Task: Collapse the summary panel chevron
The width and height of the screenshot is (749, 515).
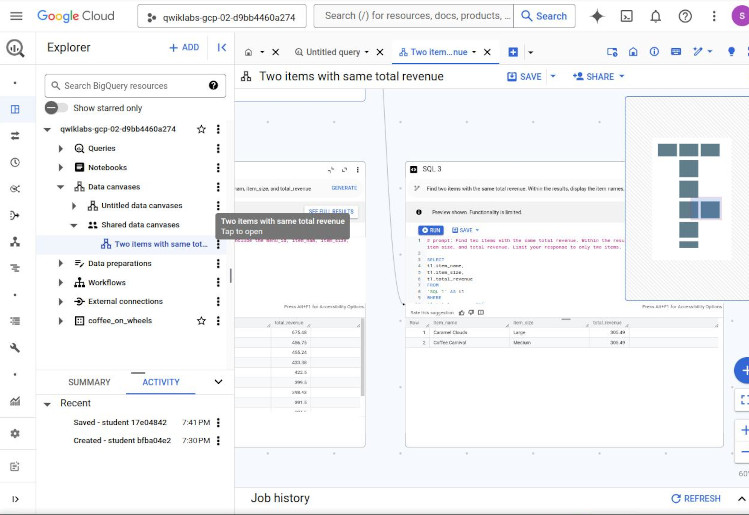Action: [x=218, y=382]
